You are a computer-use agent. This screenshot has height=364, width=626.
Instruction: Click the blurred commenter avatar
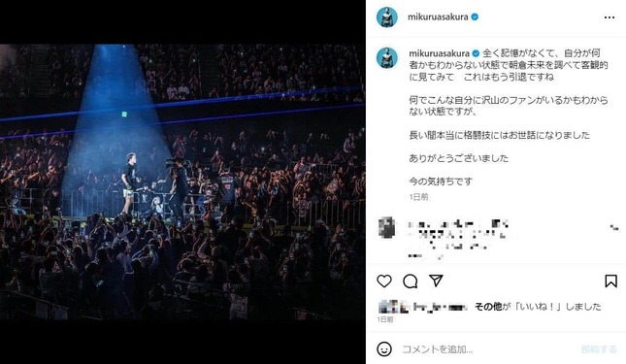[387, 228]
